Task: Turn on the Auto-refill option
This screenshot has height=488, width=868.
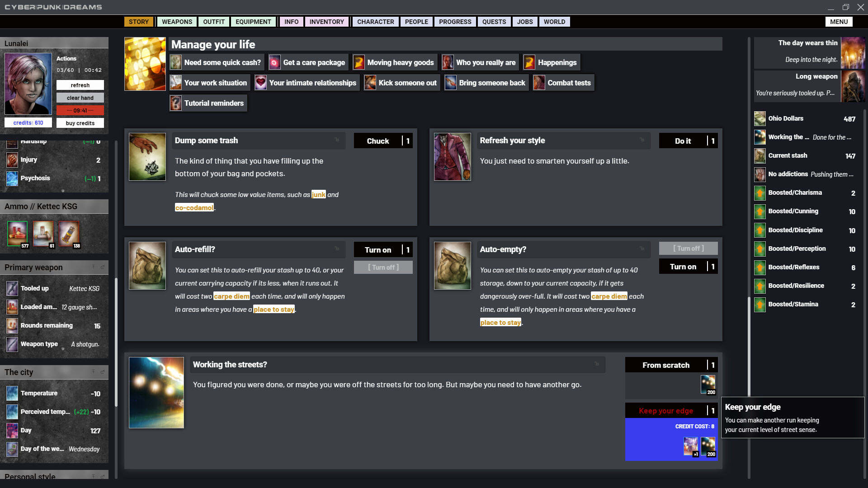Action: (383, 249)
